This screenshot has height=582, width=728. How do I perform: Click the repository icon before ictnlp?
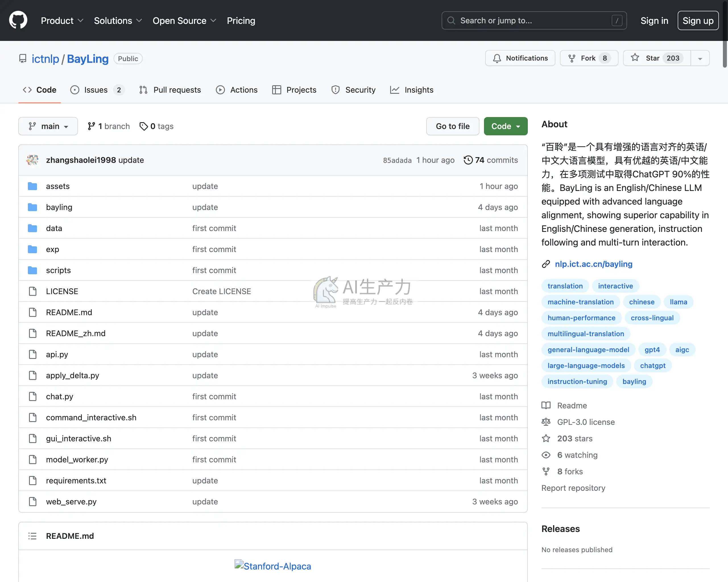(23, 59)
